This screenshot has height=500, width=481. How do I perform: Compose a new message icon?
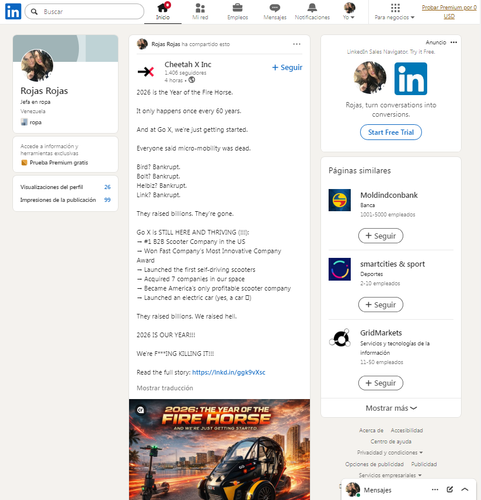(450, 489)
